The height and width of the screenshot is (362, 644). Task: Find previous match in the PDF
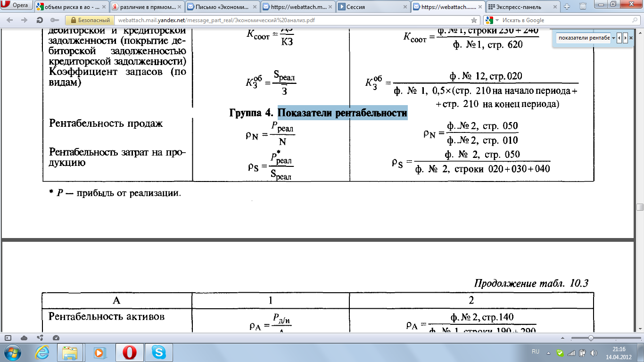619,38
